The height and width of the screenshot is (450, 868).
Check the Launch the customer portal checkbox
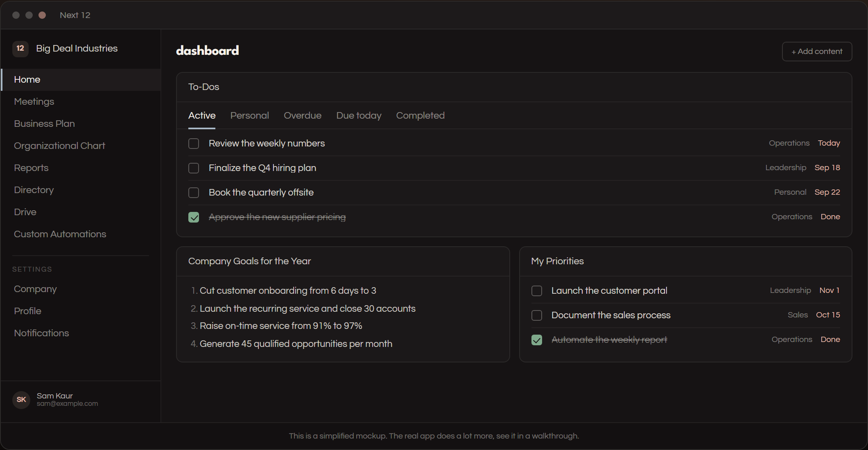pos(537,291)
